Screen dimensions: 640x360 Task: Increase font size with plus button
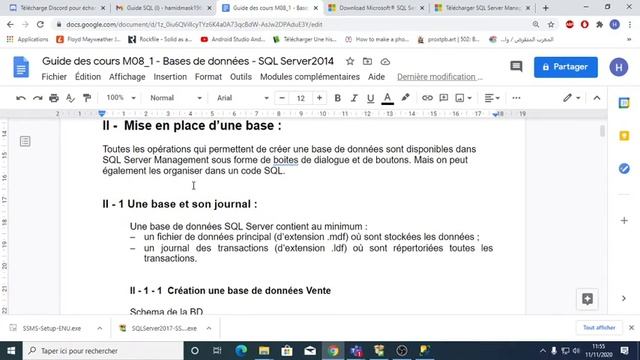319,98
